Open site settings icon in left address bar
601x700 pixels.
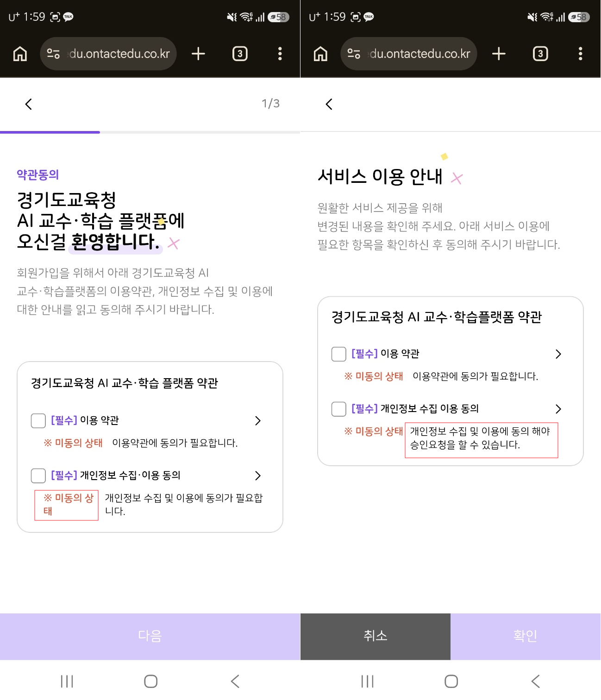click(x=53, y=54)
